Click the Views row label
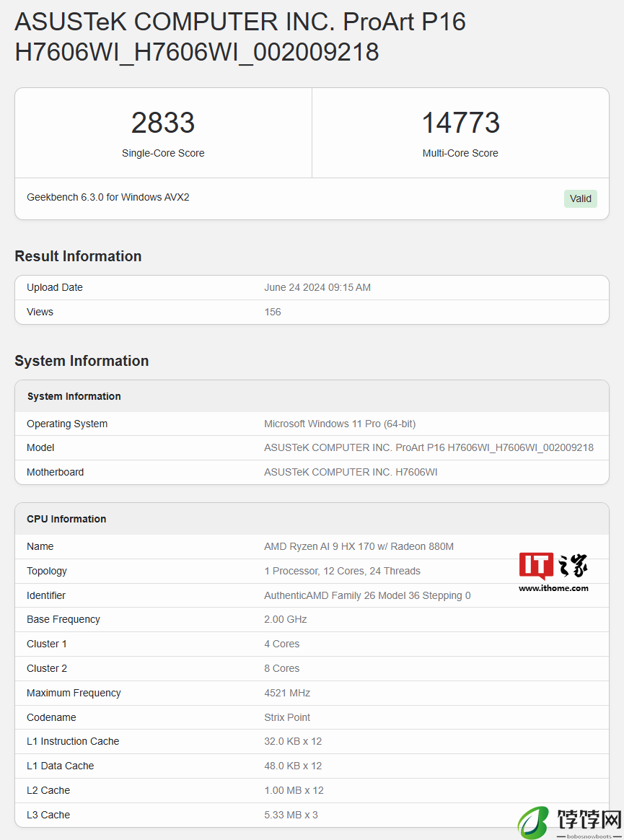The height and width of the screenshot is (840, 624). click(40, 312)
